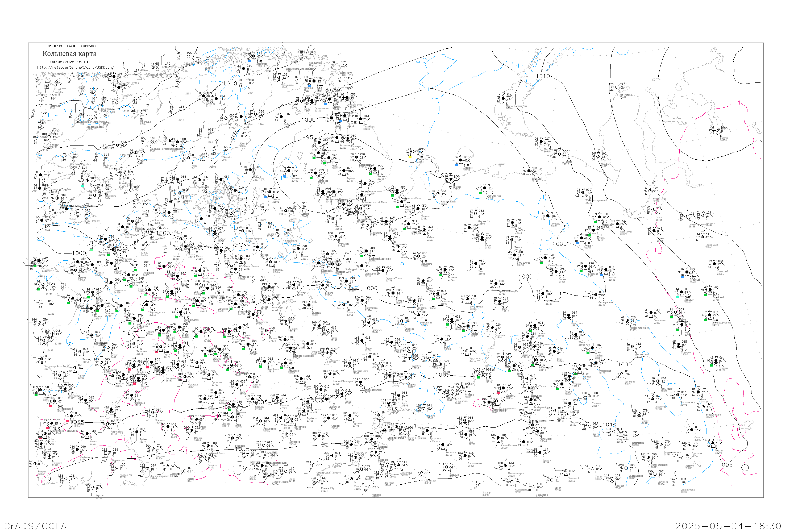
Task: Click the Челябинск station name
Action: 546,439
